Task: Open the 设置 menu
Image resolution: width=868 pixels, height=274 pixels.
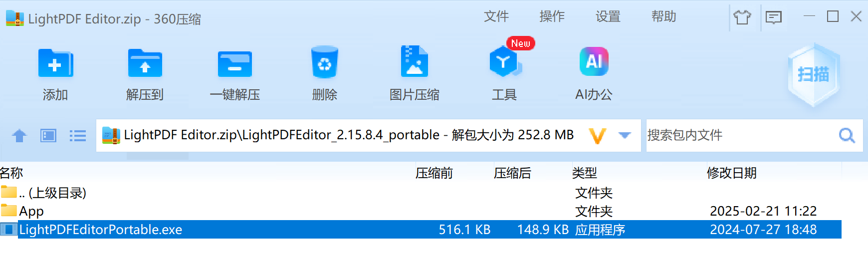Action: click(608, 16)
